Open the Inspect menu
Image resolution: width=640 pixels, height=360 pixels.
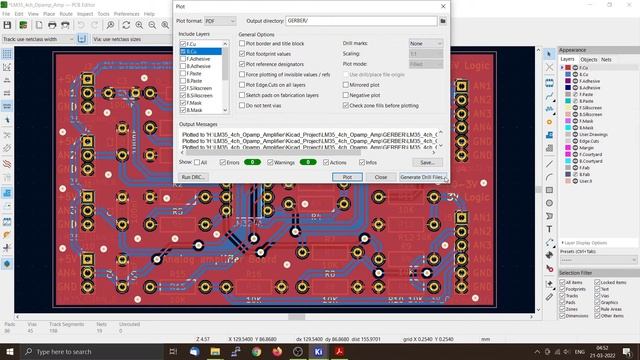coord(85,14)
